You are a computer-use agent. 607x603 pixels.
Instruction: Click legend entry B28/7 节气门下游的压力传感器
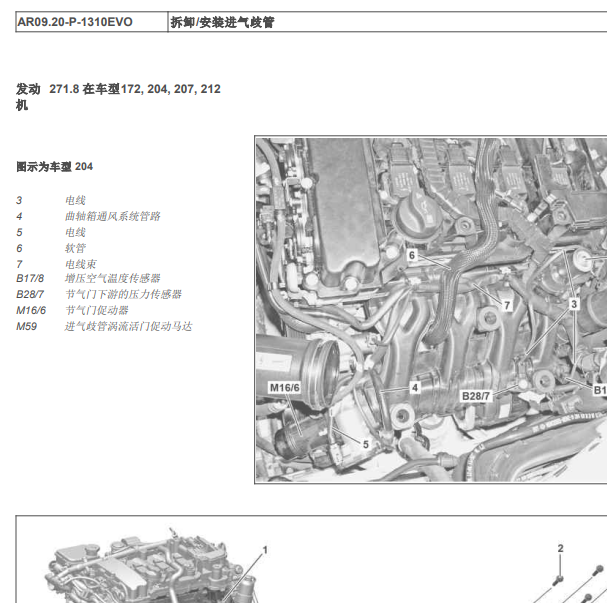pyautogui.click(x=99, y=295)
